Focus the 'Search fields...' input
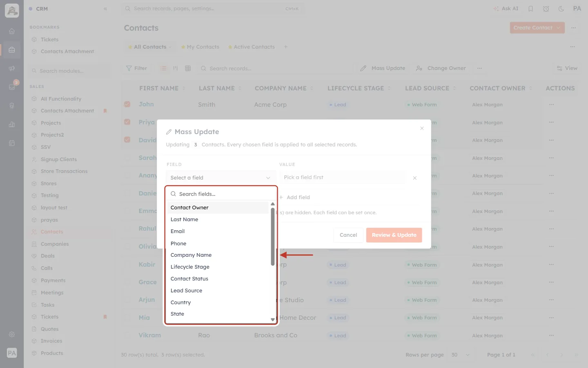This screenshot has width=588, height=368. [221, 194]
